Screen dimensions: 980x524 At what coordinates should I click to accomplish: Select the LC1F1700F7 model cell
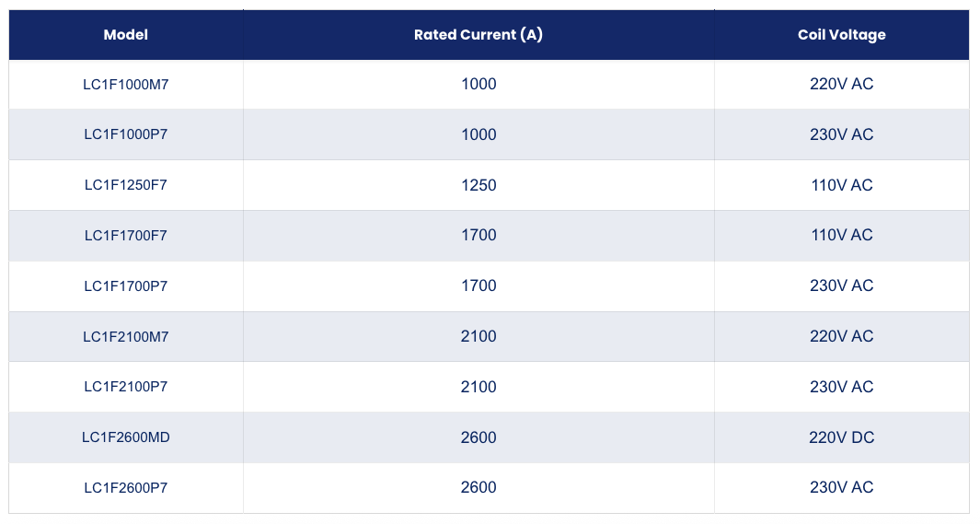(126, 236)
